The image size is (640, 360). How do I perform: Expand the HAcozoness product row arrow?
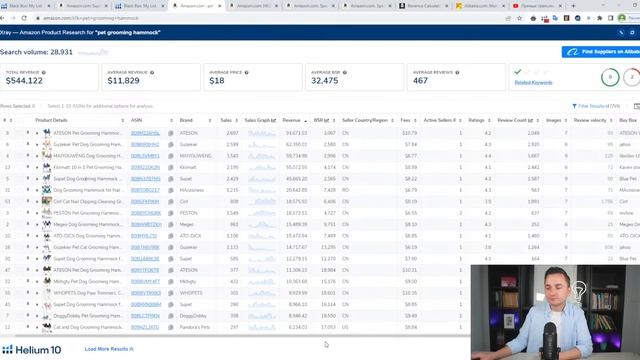(37, 190)
